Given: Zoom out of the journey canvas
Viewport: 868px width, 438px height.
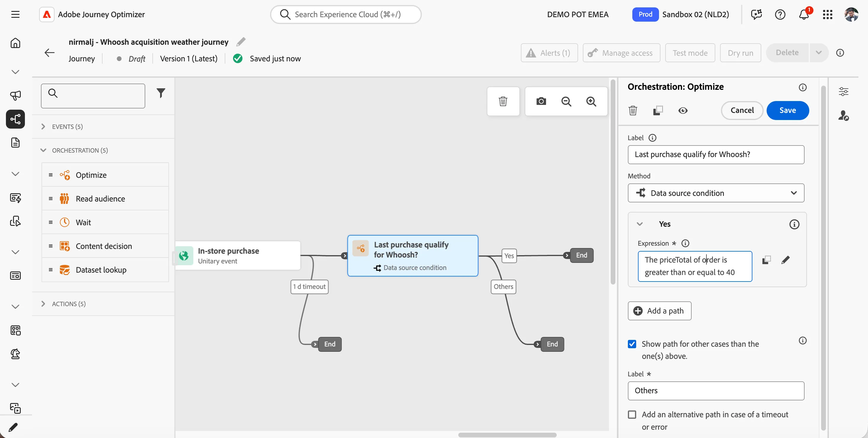Looking at the screenshot, I should tap(566, 101).
